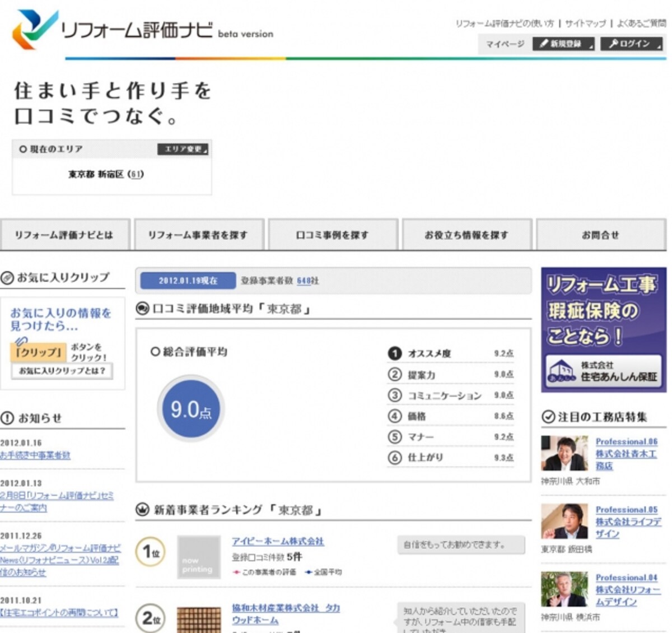Open Professional.04 株式会社リフォームデザイン link
The image size is (672, 633).
tap(628, 589)
